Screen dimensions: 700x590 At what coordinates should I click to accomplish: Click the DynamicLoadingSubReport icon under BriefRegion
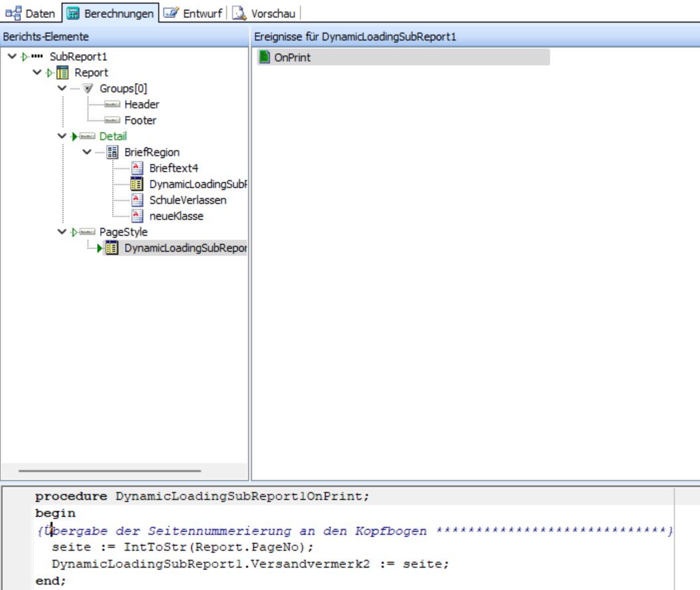click(136, 184)
